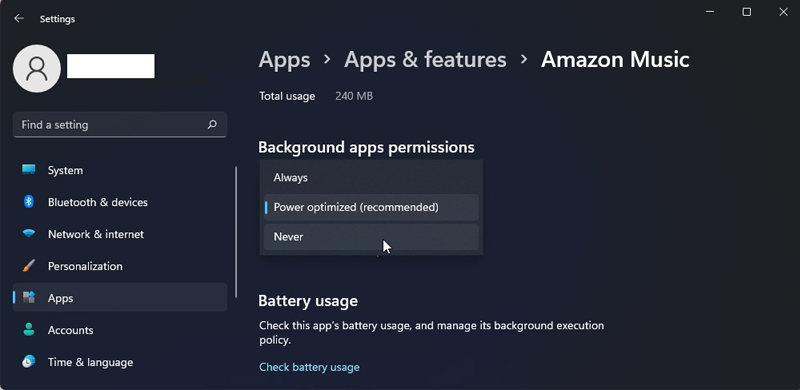Screen dimensions: 800x390
Task: Minimize the Settings window
Action: (710, 12)
